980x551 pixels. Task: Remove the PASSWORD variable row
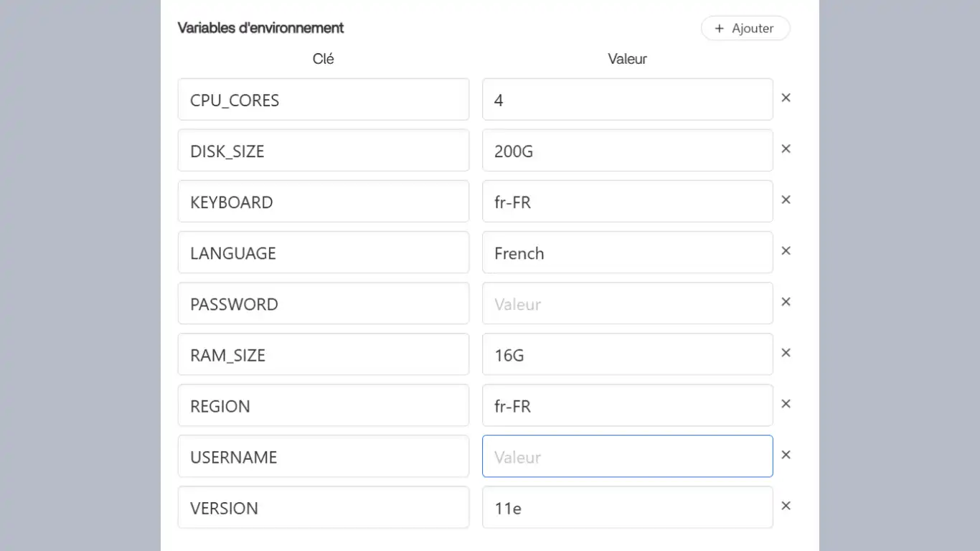point(786,301)
